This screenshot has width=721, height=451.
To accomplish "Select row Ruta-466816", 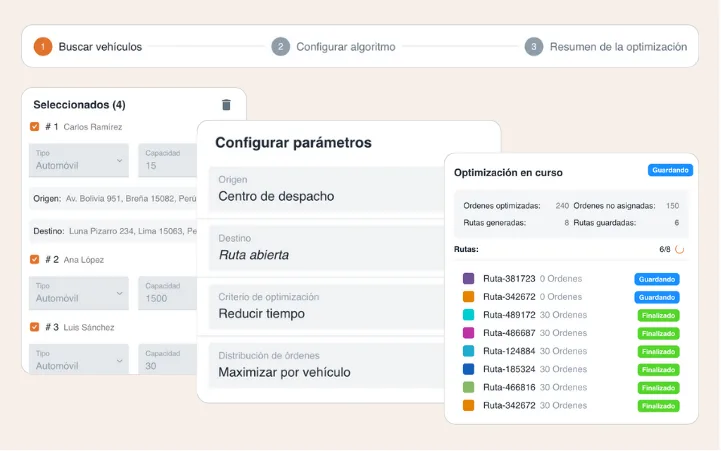I will click(x=571, y=388).
